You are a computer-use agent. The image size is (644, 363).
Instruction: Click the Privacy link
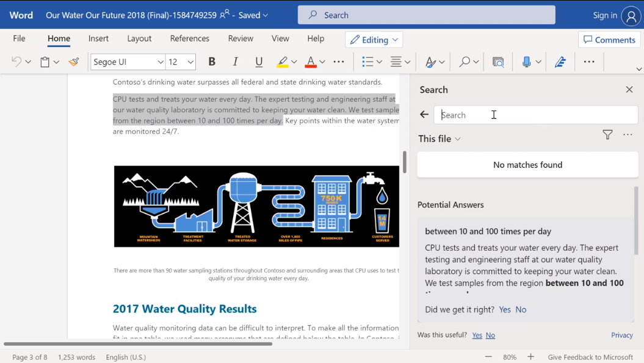click(621, 335)
